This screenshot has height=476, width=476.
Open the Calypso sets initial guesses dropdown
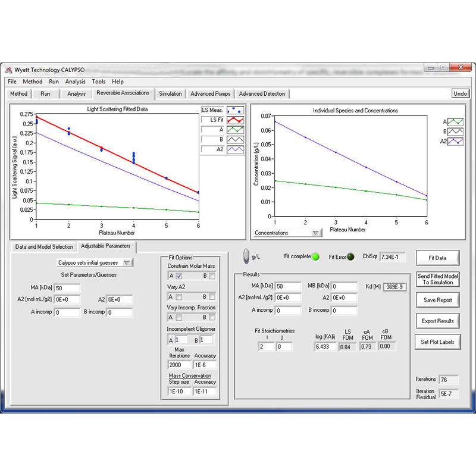coord(95,262)
